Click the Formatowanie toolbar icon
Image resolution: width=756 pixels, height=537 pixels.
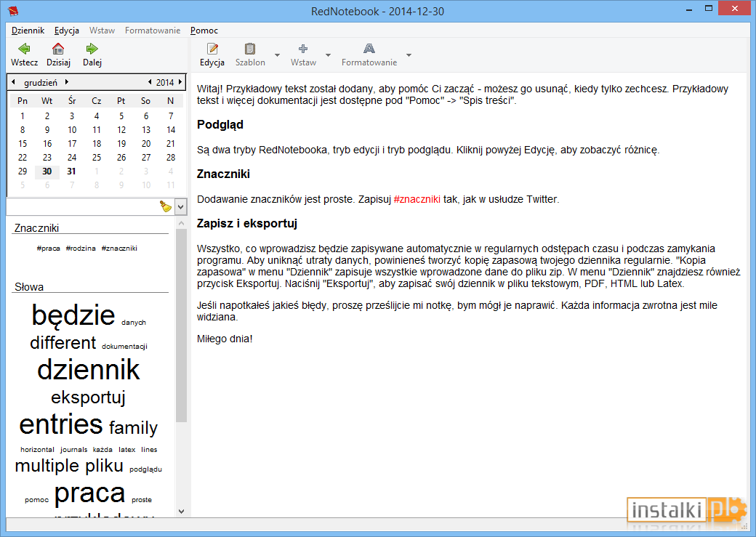(x=369, y=49)
